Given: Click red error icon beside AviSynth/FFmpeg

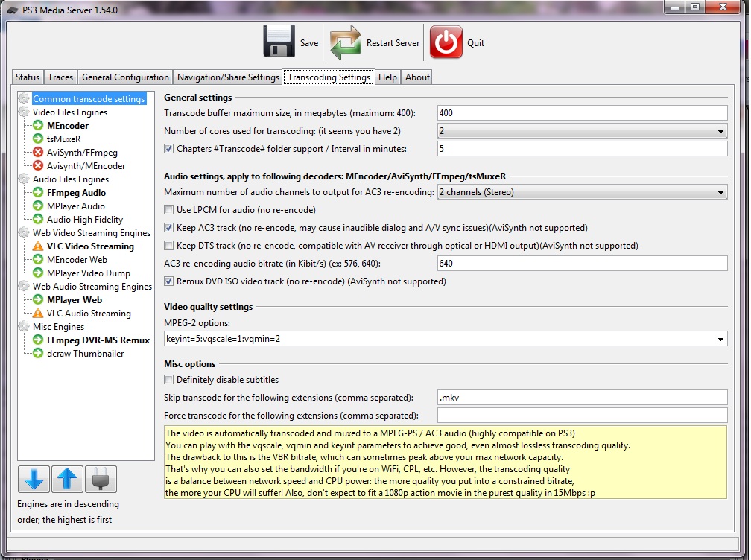Looking at the screenshot, I should (38, 152).
